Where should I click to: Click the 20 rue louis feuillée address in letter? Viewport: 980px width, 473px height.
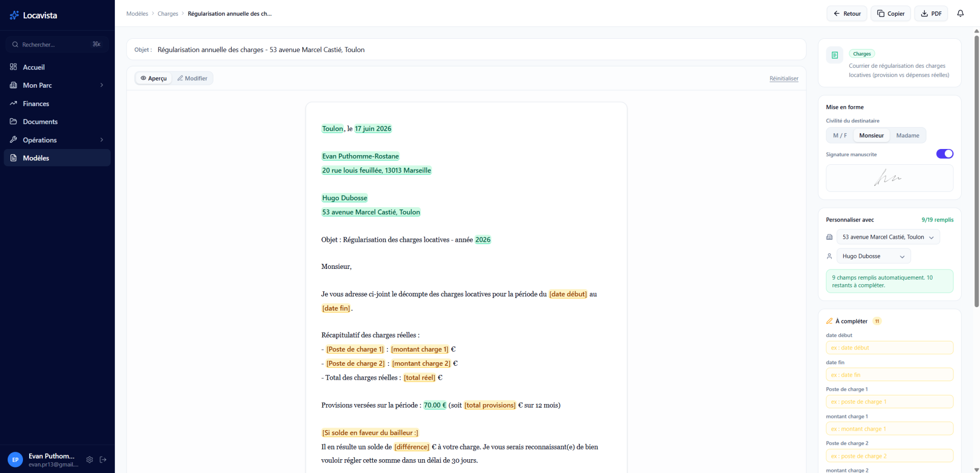coord(377,170)
